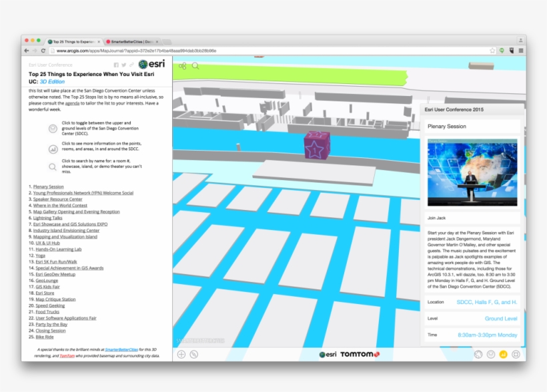Click the information chart icon in instructions
The image size is (547, 392).
tap(53, 149)
